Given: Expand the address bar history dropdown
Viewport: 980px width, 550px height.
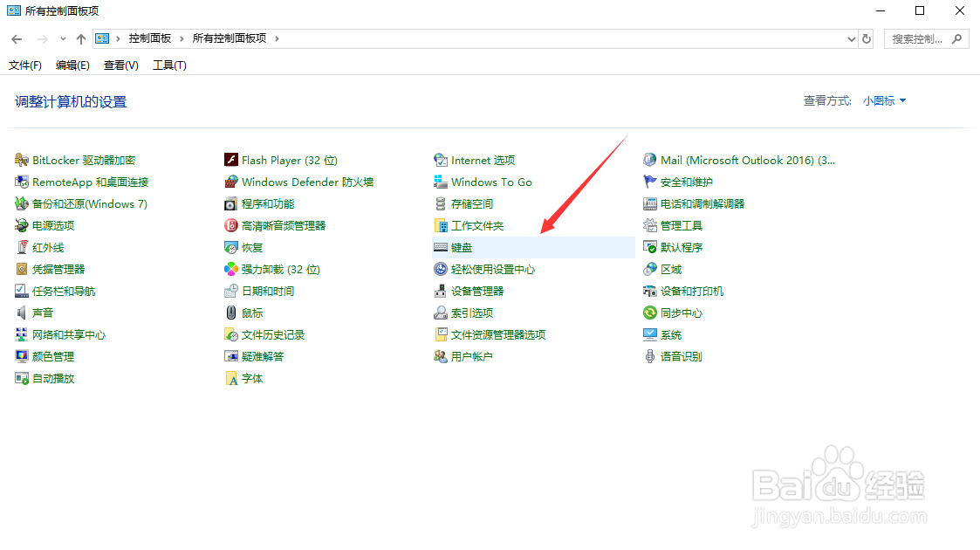Looking at the screenshot, I should pos(851,38).
